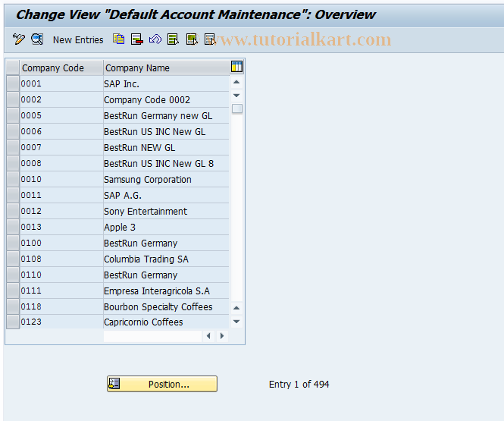Click the Select Block icon

click(192, 39)
